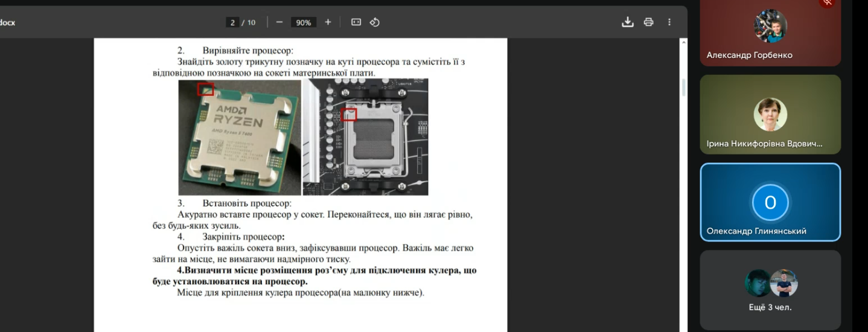
Task: Click the total page count '10'
Action: click(251, 22)
